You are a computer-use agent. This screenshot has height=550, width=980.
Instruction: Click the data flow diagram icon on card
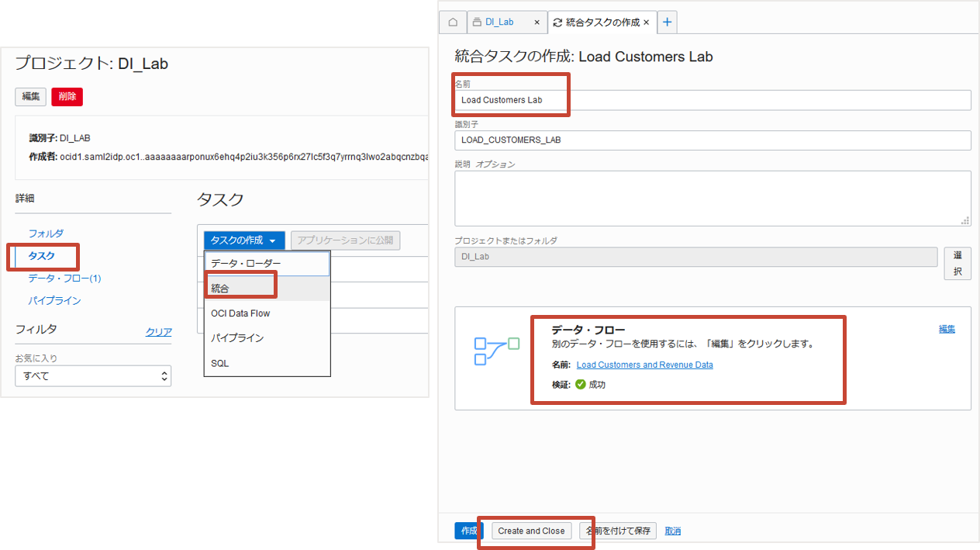pos(496,351)
